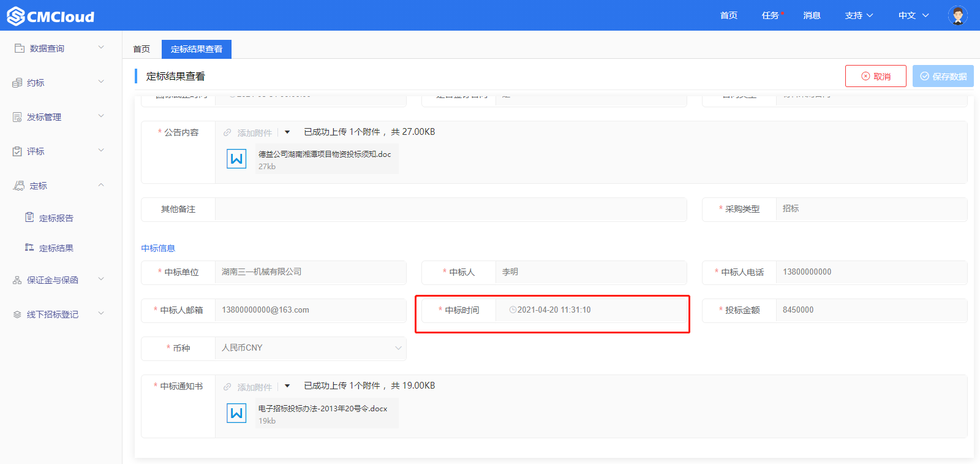The height and width of the screenshot is (464, 980).
Task: Click 添加附件 in 中标通知书
Action: coord(255,387)
